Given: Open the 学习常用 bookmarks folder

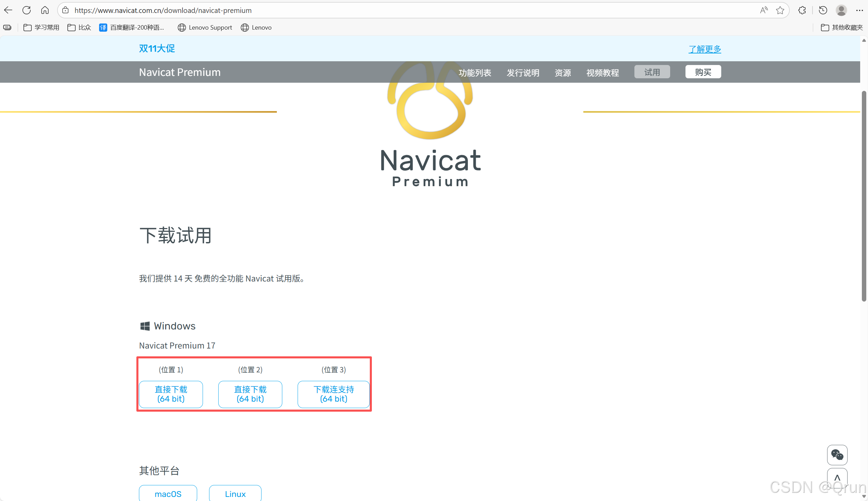Looking at the screenshot, I should click(x=41, y=28).
